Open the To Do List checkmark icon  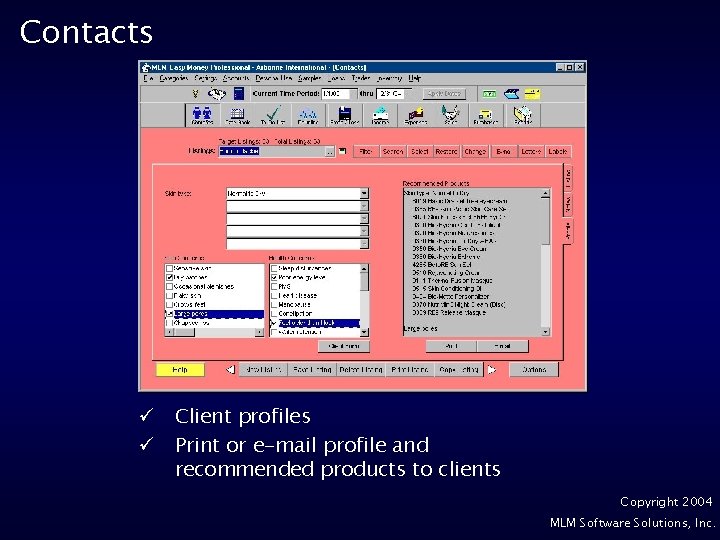coord(273,115)
